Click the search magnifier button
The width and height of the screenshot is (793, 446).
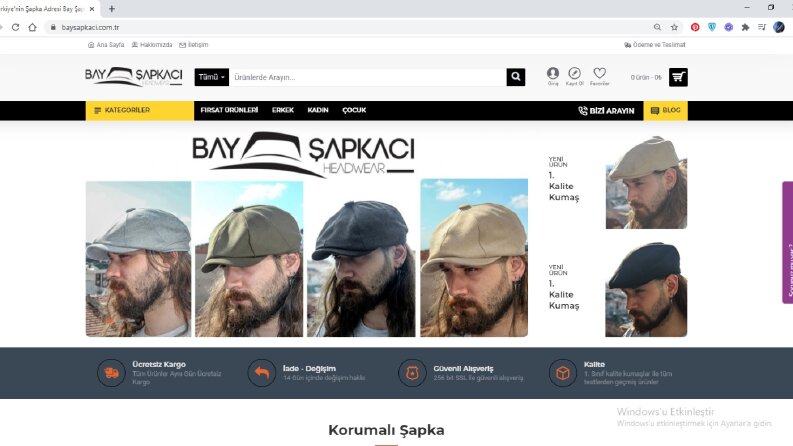click(x=515, y=77)
